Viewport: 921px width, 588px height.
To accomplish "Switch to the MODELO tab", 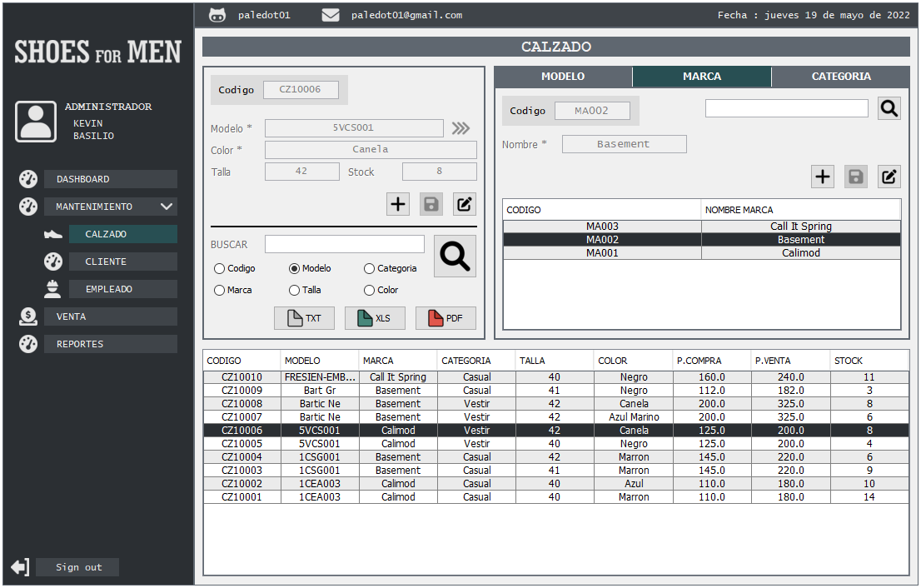I will (563, 77).
